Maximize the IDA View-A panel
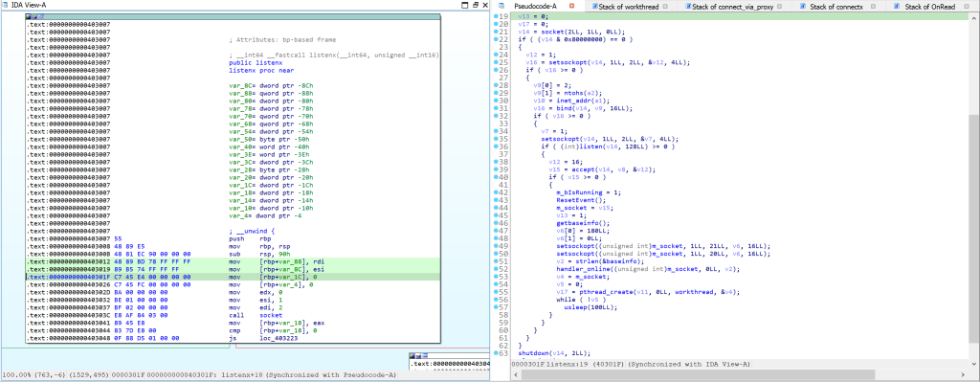980x382 pixels. click(x=465, y=5)
